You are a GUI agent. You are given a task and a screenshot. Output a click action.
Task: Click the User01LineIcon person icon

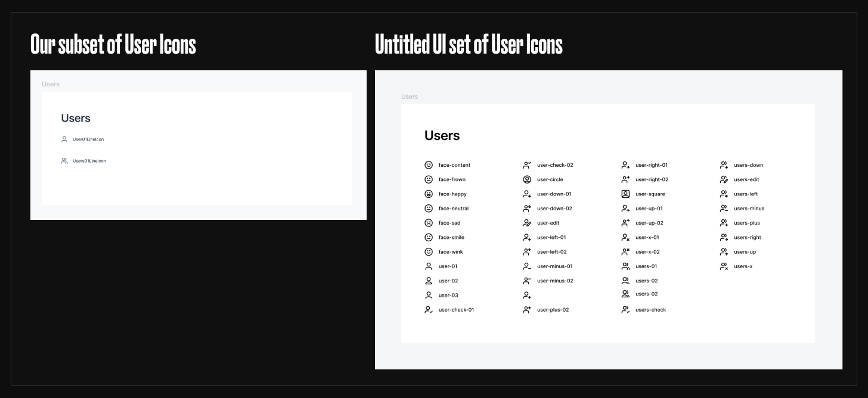[64, 139]
